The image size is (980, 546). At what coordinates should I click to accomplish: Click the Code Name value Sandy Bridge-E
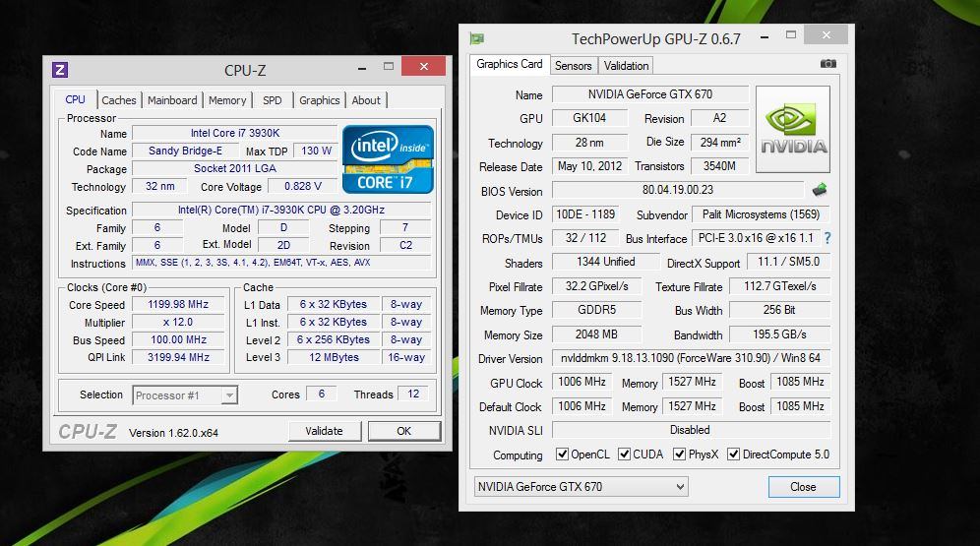tap(186, 151)
